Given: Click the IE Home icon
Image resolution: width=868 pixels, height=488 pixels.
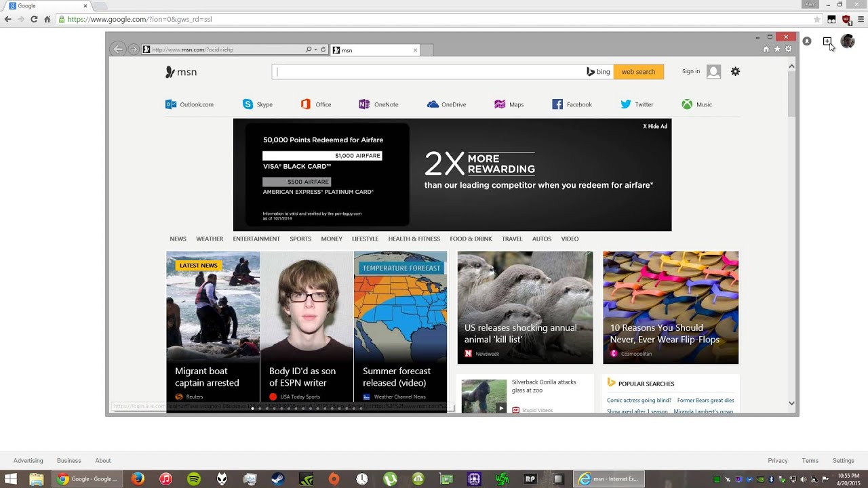Looking at the screenshot, I should [x=766, y=49].
